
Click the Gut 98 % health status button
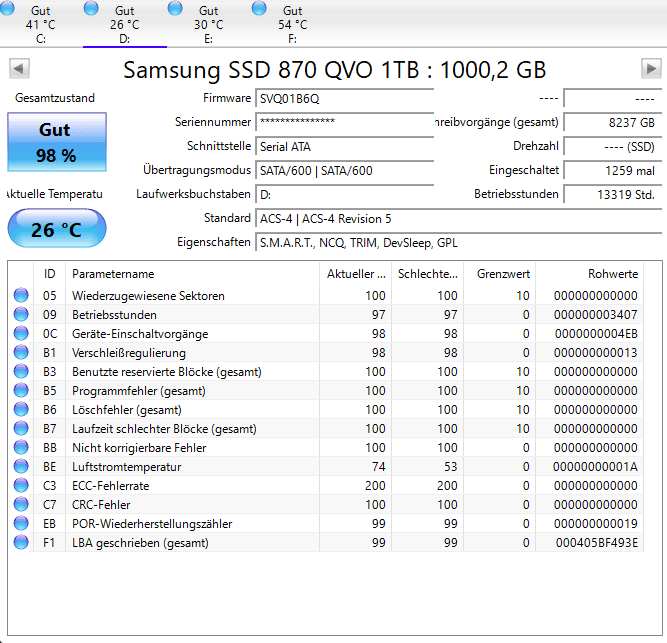tap(57, 142)
